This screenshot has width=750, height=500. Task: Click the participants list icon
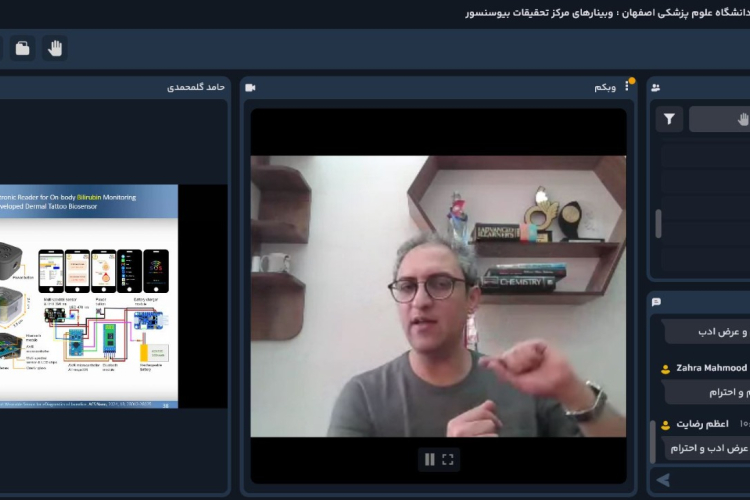pos(655,87)
